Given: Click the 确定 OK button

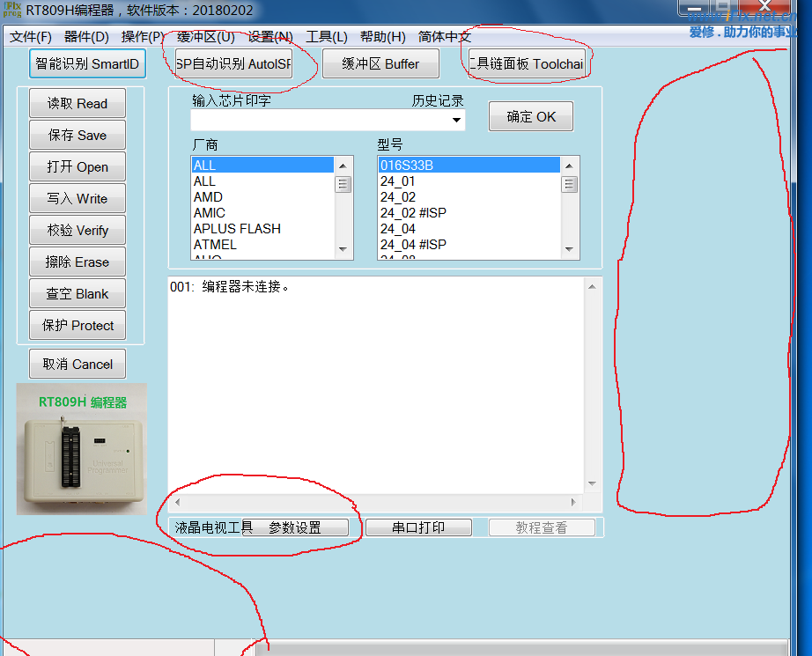Looking at the screenshot, I should (x=531, y=117).
